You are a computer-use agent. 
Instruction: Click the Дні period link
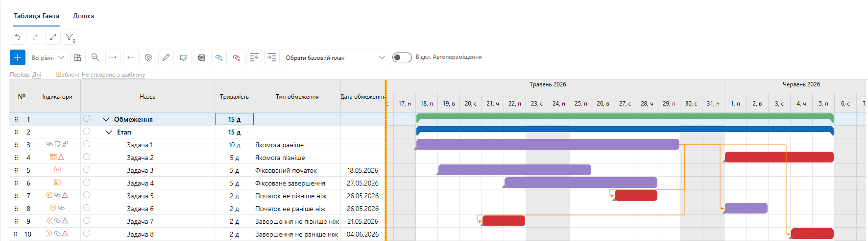pyautogui.click(x=37, y=75)
